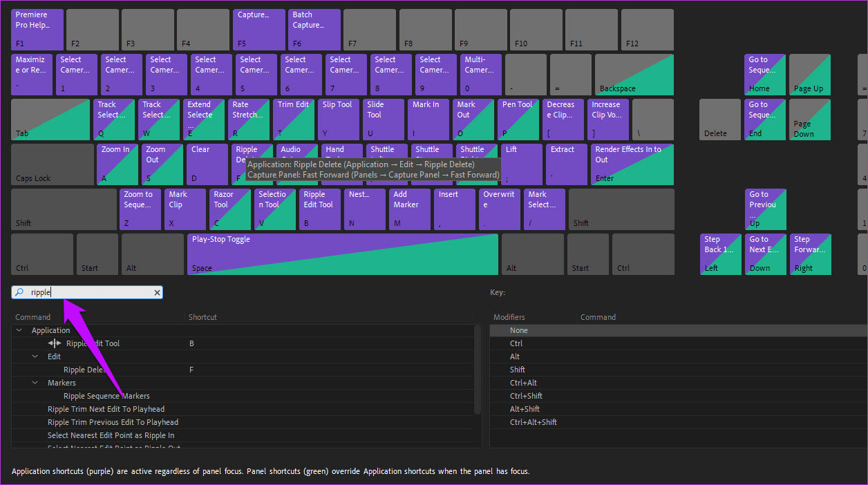Click the F5 Capture key
Viewport: 868px width, 485px height.
pyautogui.click(x=259, y=30)
